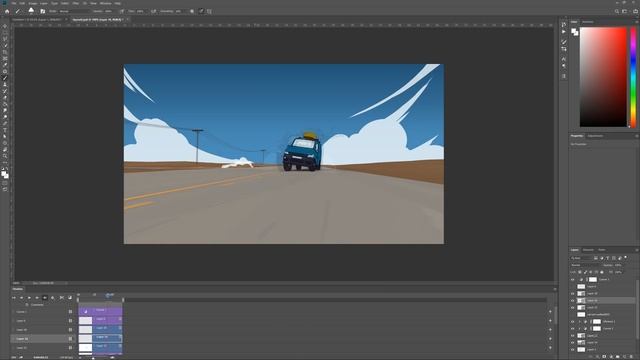The height and width of the screenshot is (360, 640).
Task: Pick a red in the color field
Action: tap(603, 77)
